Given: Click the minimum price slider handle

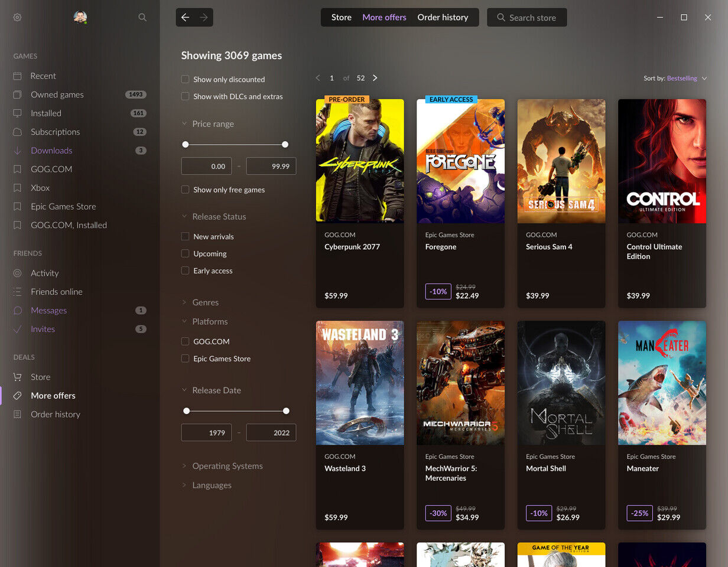Looking at the screenshot, I should [186, 145].
